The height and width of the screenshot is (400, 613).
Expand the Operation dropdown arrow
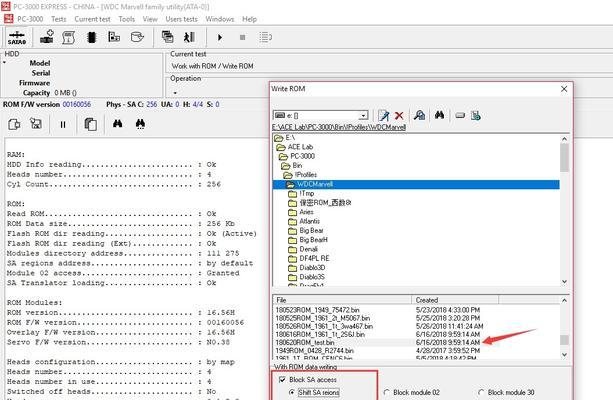click(x=175, y=93)
